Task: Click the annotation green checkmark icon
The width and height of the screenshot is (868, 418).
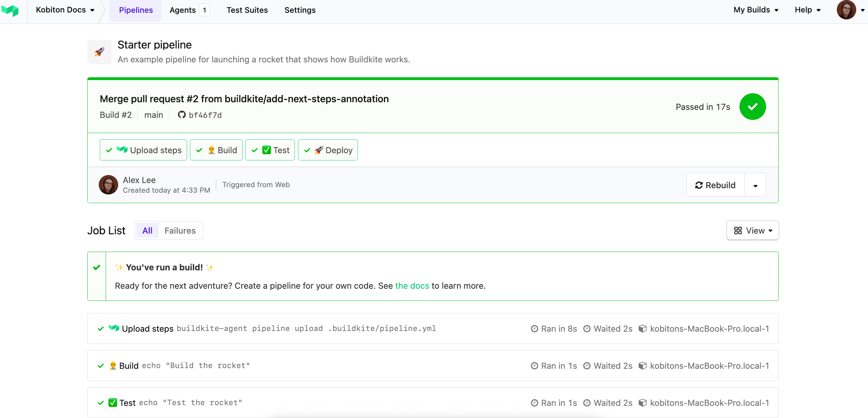Action: coord(97,267)
